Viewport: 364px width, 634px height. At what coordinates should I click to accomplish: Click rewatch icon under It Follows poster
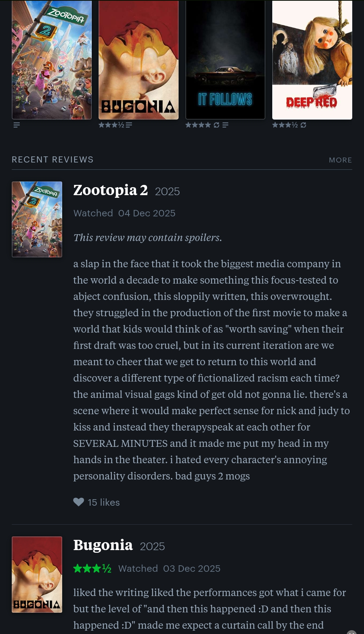tap(217, 125)
